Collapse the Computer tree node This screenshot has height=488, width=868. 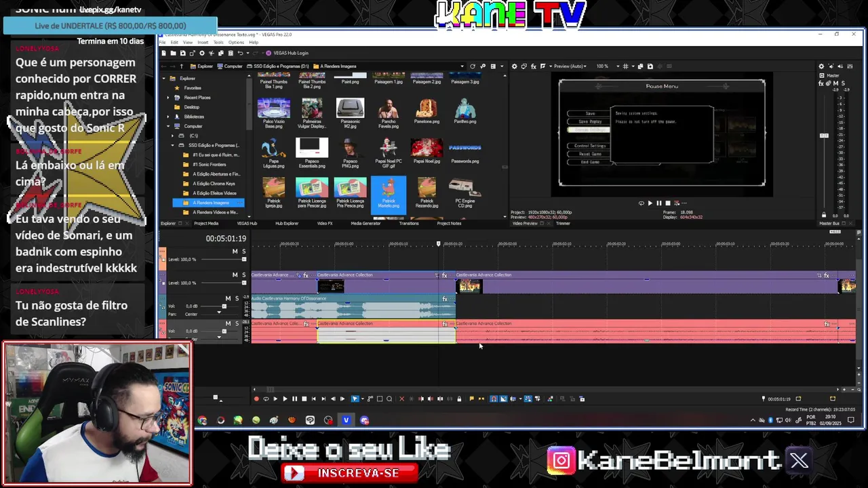tap(168, 126)
